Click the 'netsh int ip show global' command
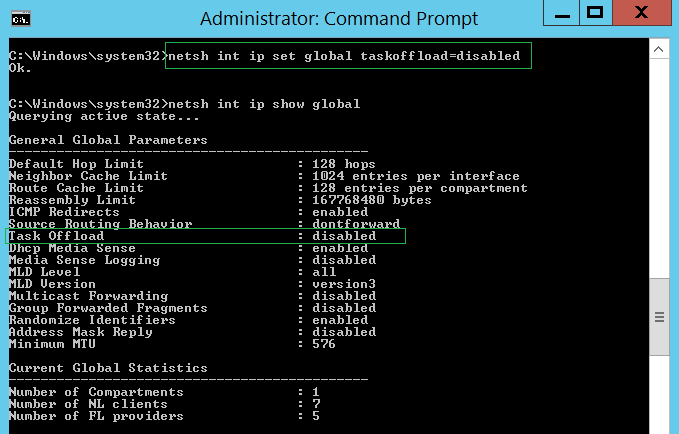 coord(265,104)
